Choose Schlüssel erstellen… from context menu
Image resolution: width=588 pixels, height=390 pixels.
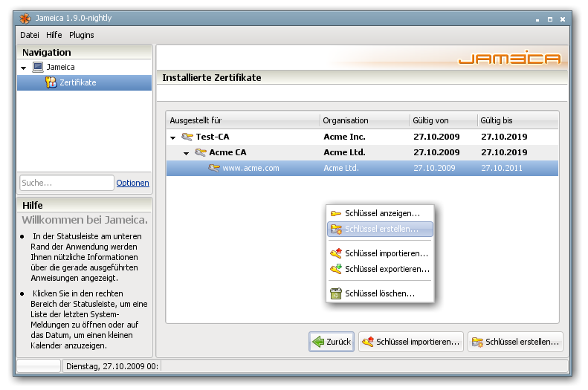pos(380,230)
